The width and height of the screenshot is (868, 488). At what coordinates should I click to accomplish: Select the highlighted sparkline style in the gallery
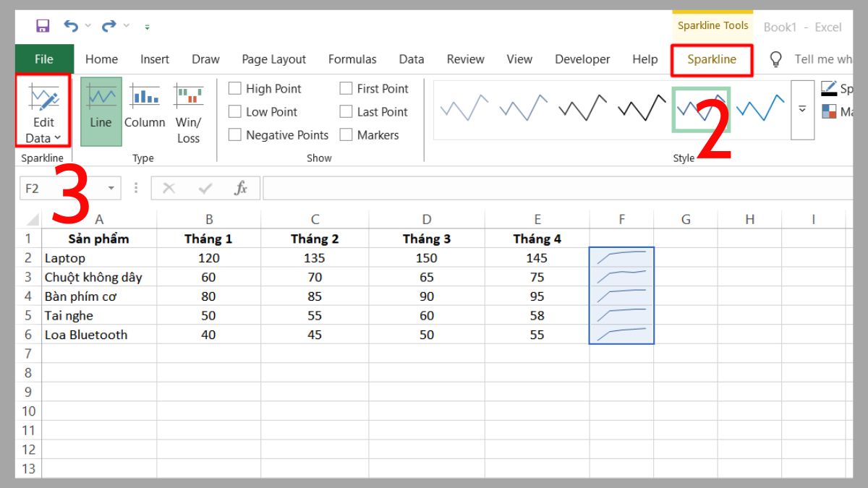pyautogui.click(x=702, y=108)
